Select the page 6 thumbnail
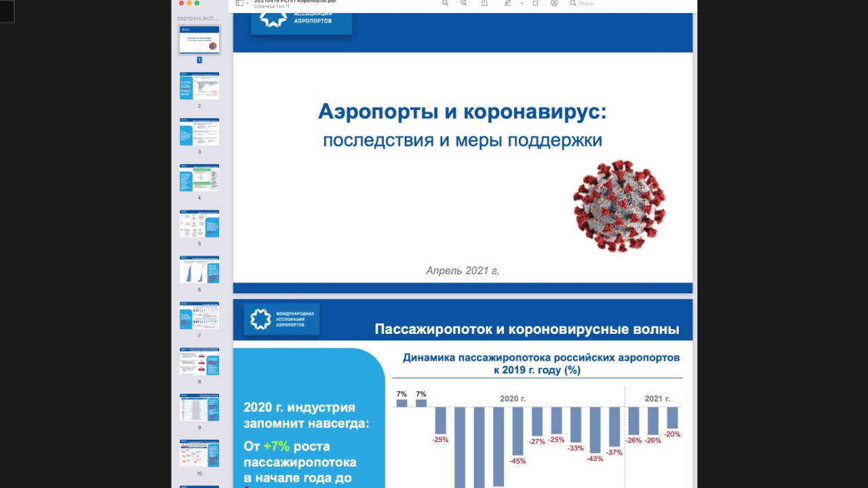 tap(199, 269)
